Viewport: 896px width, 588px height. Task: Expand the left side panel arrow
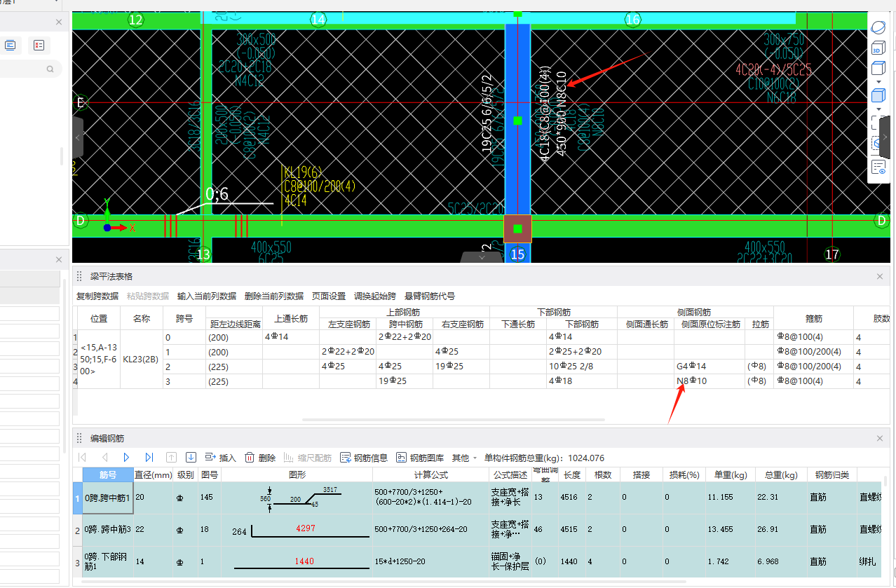tap(78, 137)
